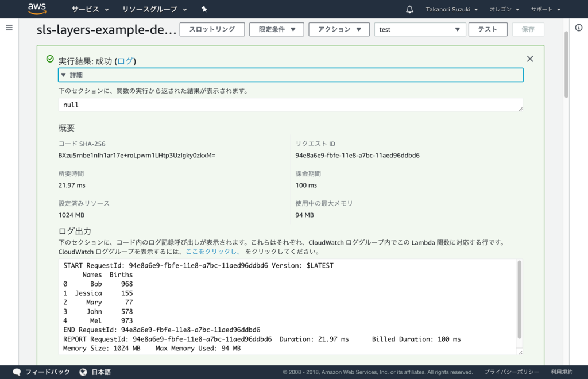Open the 限定条件 dropdown
Screen dimensions: 588x379
pyautogui.click(x=277, y=29)
